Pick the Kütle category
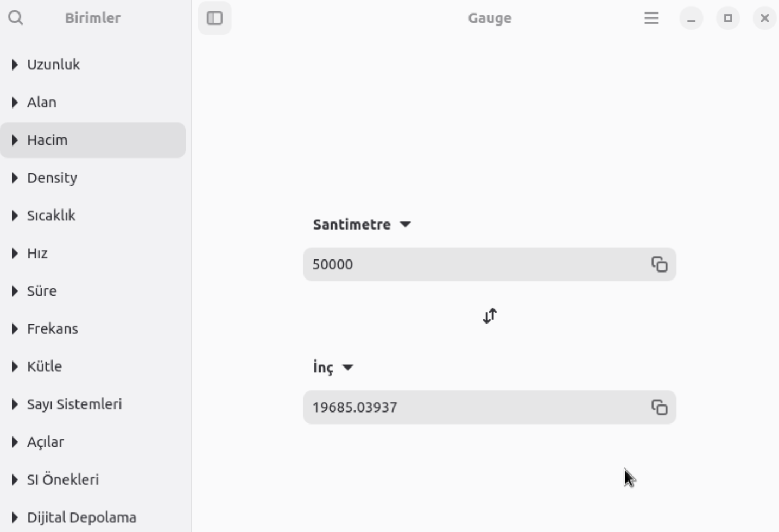This screenshot has width=779, height=532. click(x=45, y=366)
